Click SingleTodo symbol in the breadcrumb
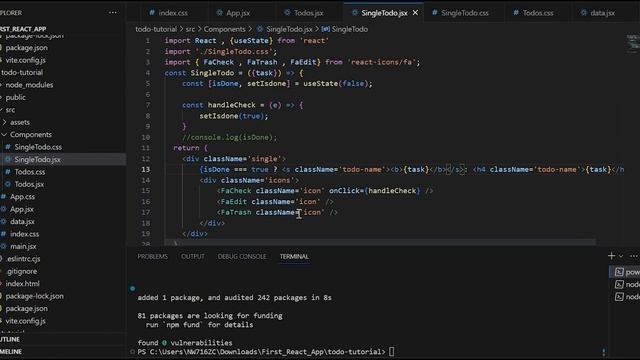Image resolution: width=640 pixels, height=360 pixels. [350, 29]
